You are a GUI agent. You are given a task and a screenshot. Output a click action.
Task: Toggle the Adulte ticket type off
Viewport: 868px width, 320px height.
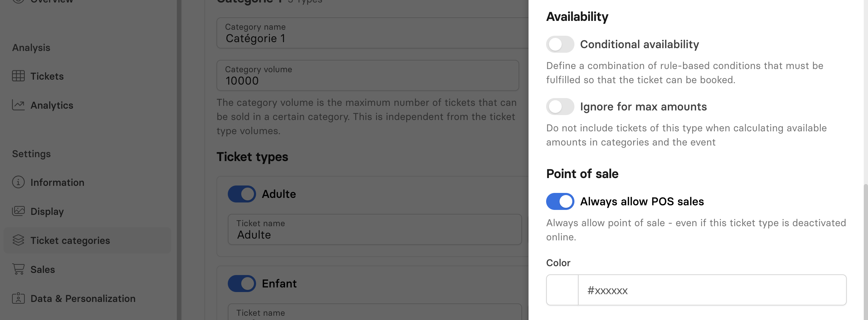242,194
